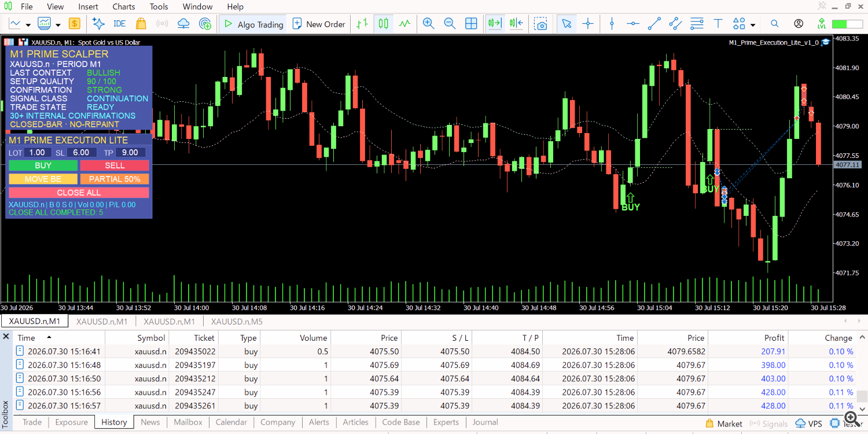Click the green LVL icon
The width and height of the screenshot is (868, 434).
pyautogui.click(x=822, y=24)
